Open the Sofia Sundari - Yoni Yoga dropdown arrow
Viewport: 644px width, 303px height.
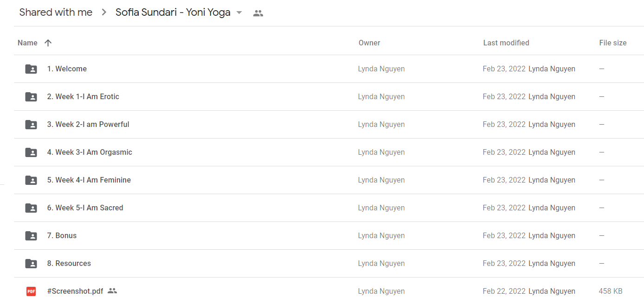(x=239, y=13)
